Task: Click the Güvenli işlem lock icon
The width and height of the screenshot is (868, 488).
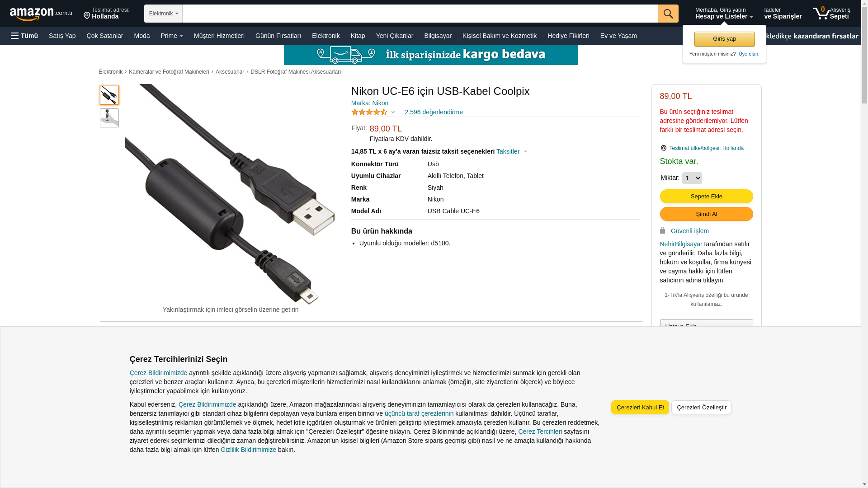Action: click(662, 230)
